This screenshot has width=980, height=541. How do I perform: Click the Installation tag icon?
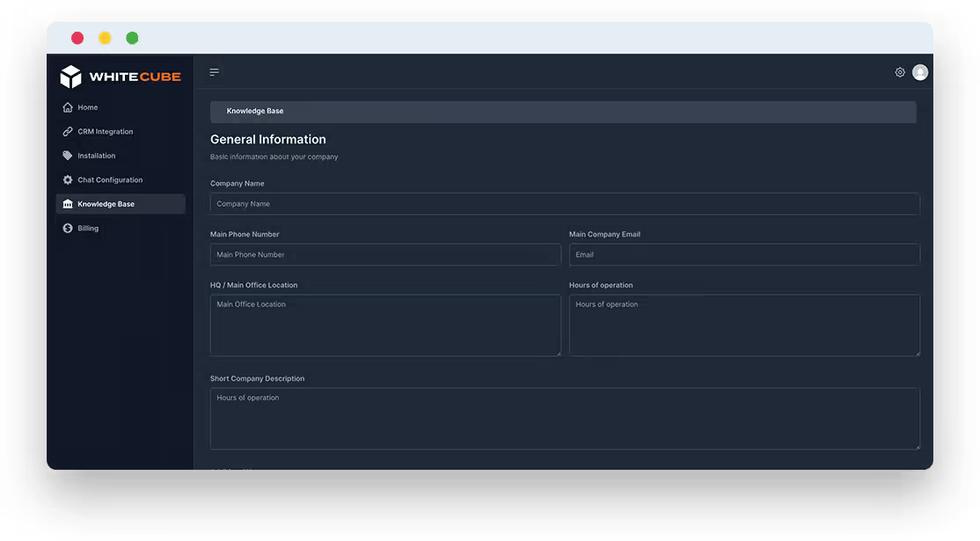click(68, 155)
